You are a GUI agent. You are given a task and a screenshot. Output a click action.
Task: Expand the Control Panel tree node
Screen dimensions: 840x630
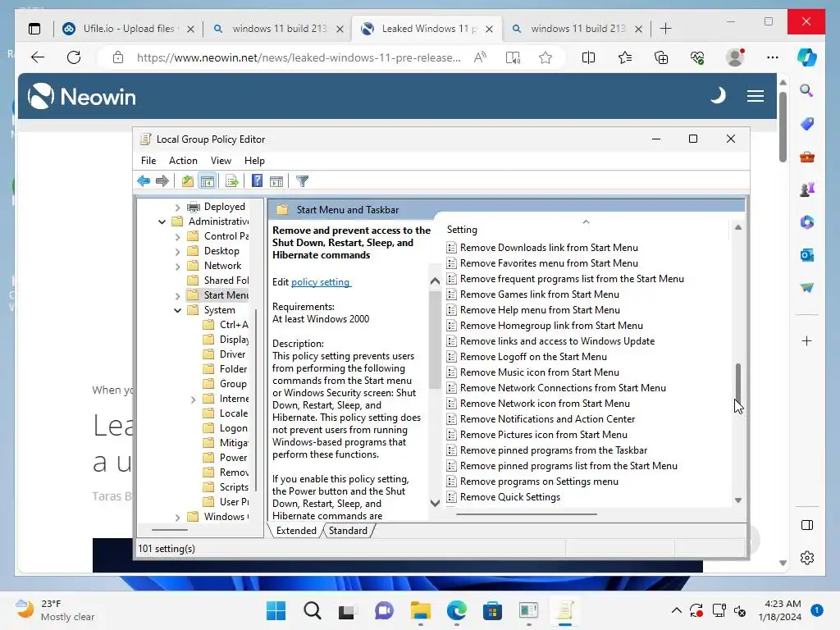point(177,237)
